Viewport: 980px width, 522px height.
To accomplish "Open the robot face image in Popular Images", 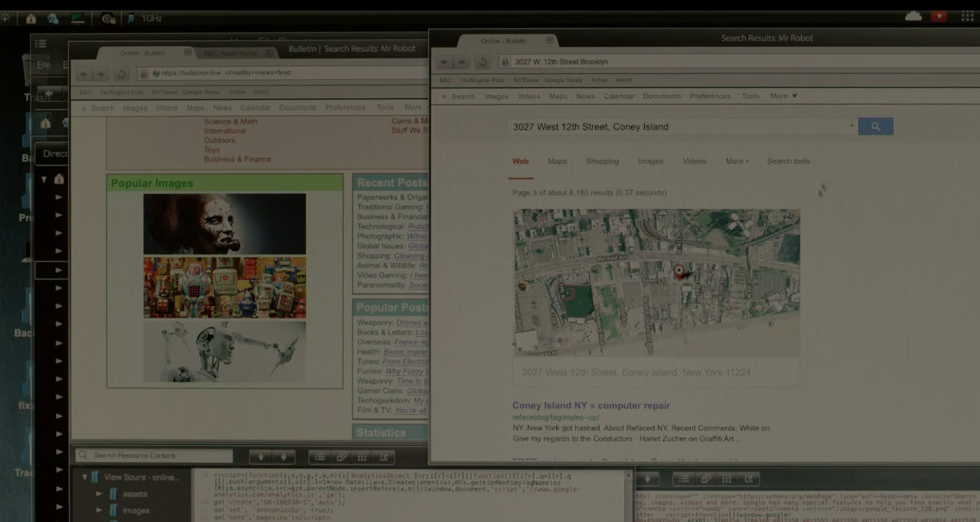I will 225,223.
